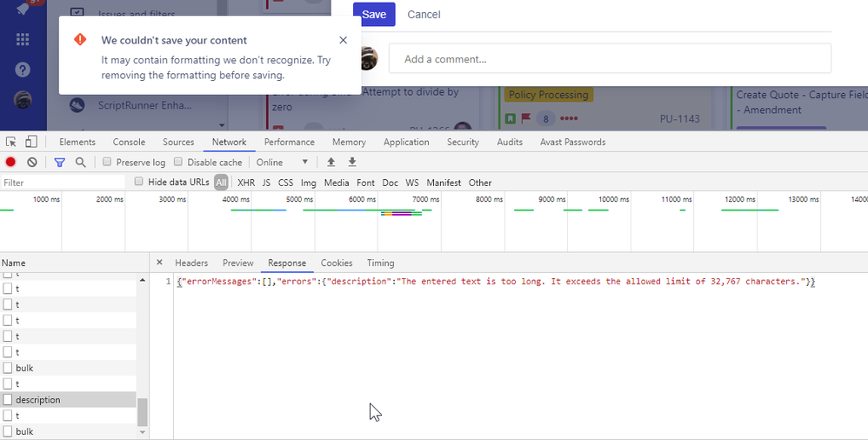Toggle the device toolbar icon
Viewport: 868px width, 440px height.
click(31, 142)
